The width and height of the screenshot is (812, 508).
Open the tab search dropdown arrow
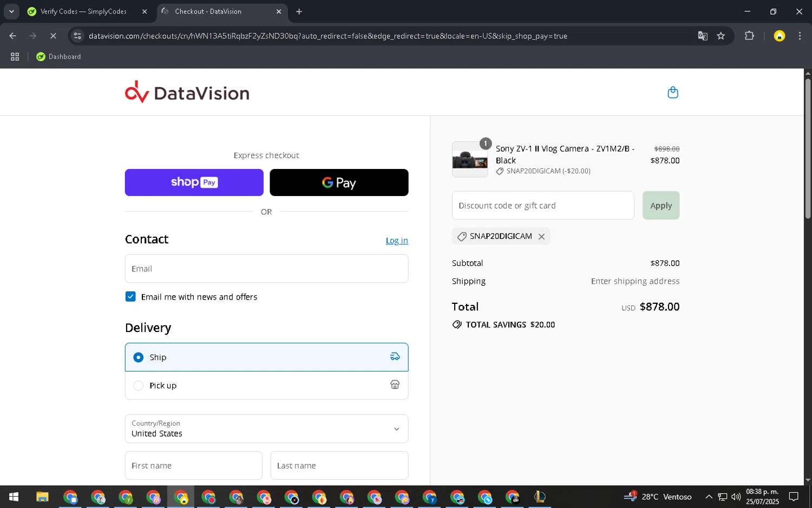[11, 11]
